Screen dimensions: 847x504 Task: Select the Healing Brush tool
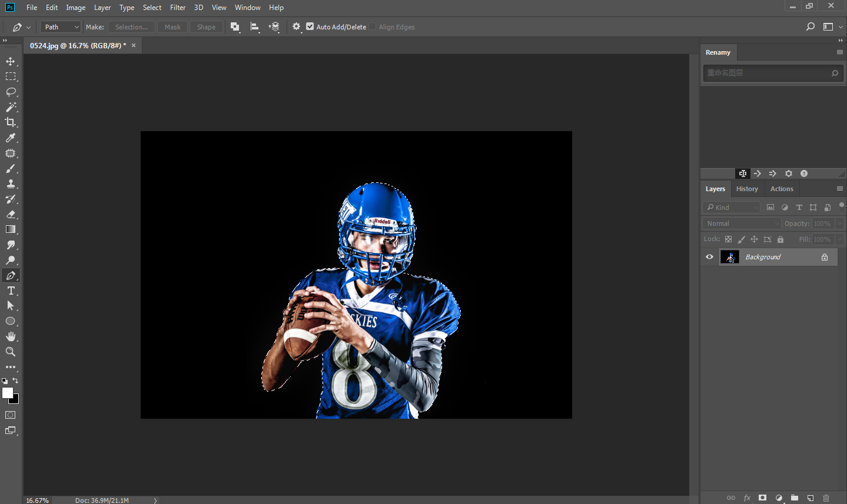[x=11, y=153]
